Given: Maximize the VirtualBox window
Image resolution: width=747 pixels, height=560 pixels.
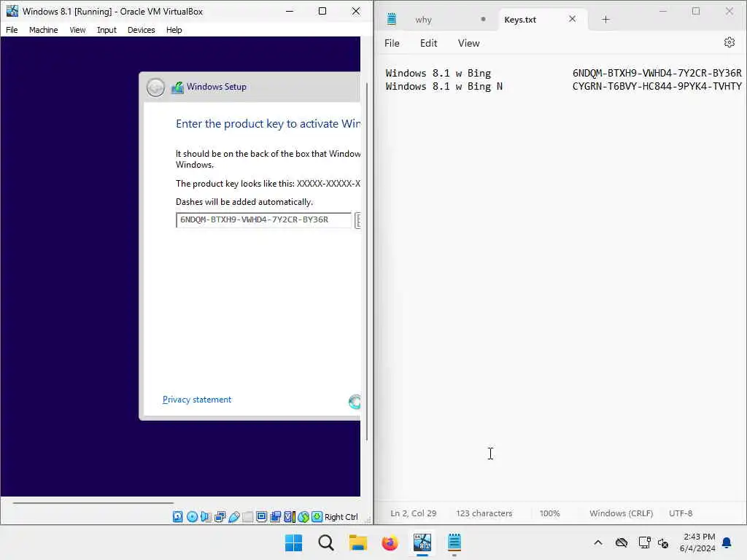Looking at the screenshot, I should click(x=322, y=11).
